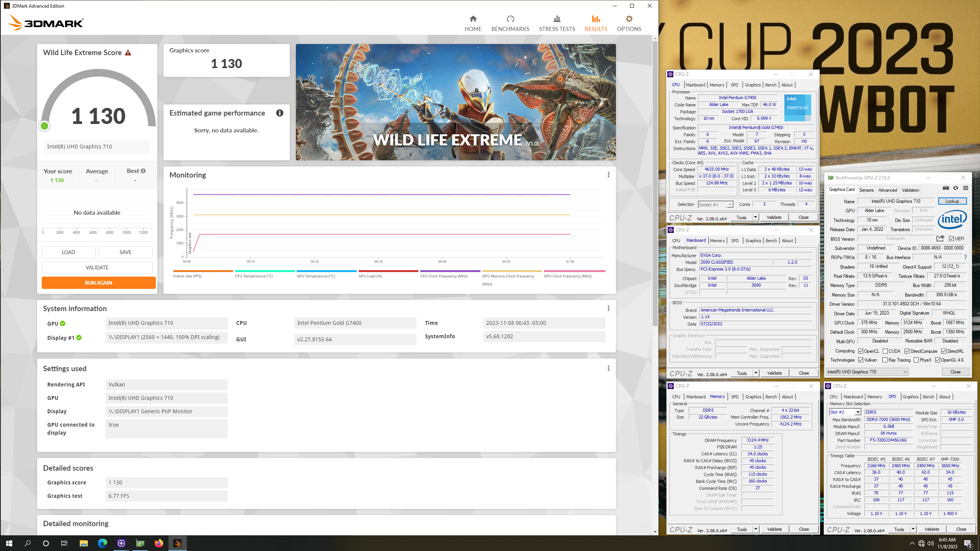Open the Results section in 3DMark
The height and width of the screenshot is (551, 980).
596,23
